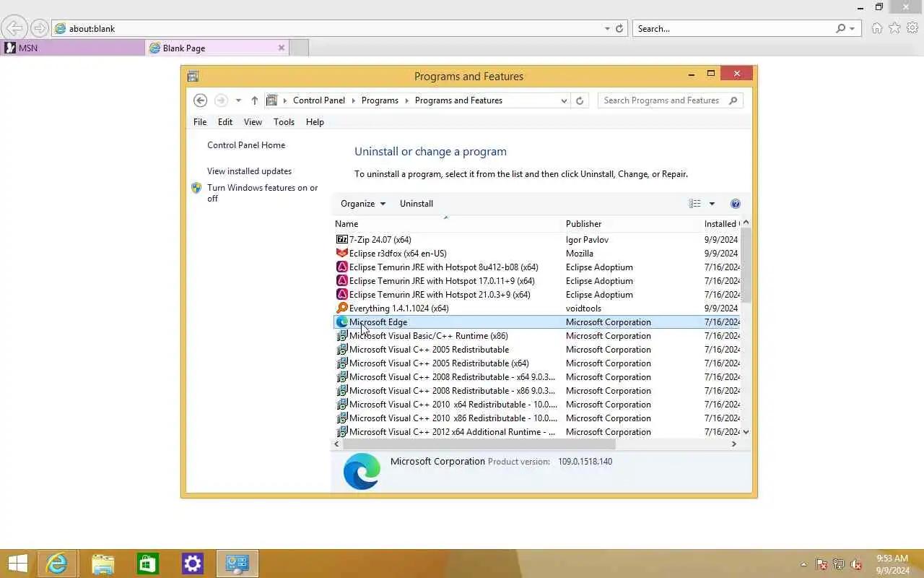Select voidtools publisher cell
This screenshot has height=578, width=924.
tap(583, 308)
